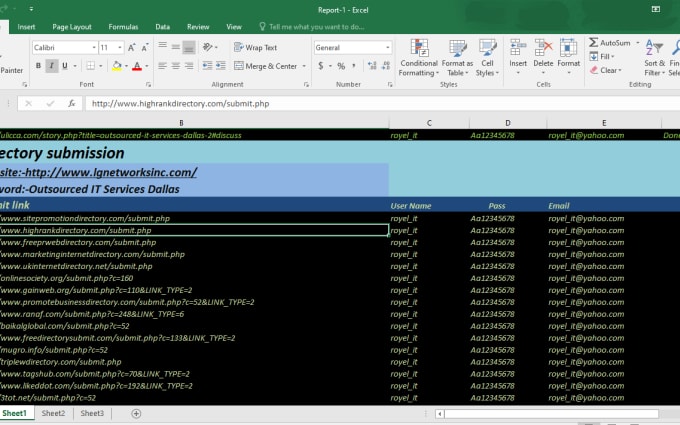Apply yellow Fill Color highlight

click(x=117, y=66)
